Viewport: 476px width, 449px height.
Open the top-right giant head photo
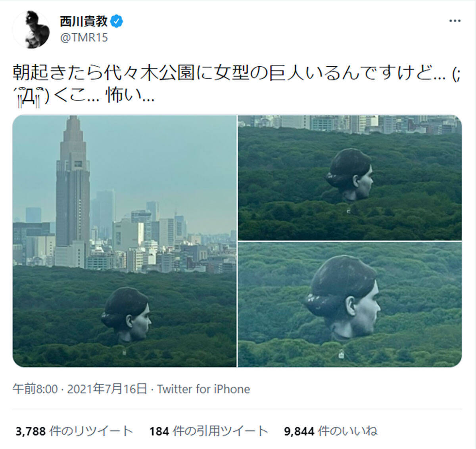click(x=350, y=178)
